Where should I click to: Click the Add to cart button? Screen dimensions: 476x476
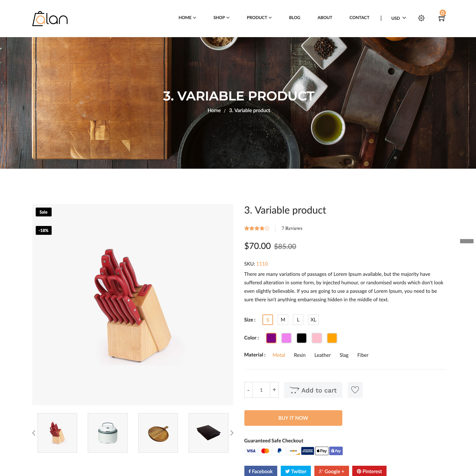tap(313, 390)
